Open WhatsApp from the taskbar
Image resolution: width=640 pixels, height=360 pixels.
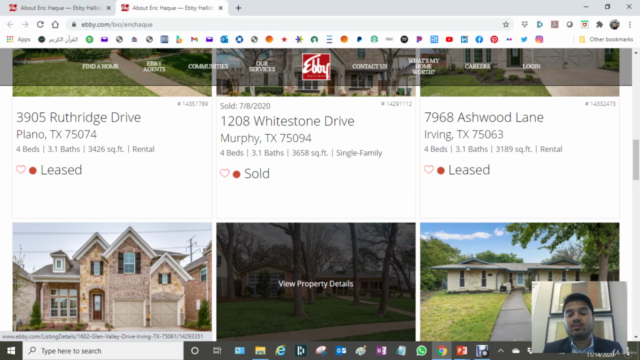click(x=421, y=351)
